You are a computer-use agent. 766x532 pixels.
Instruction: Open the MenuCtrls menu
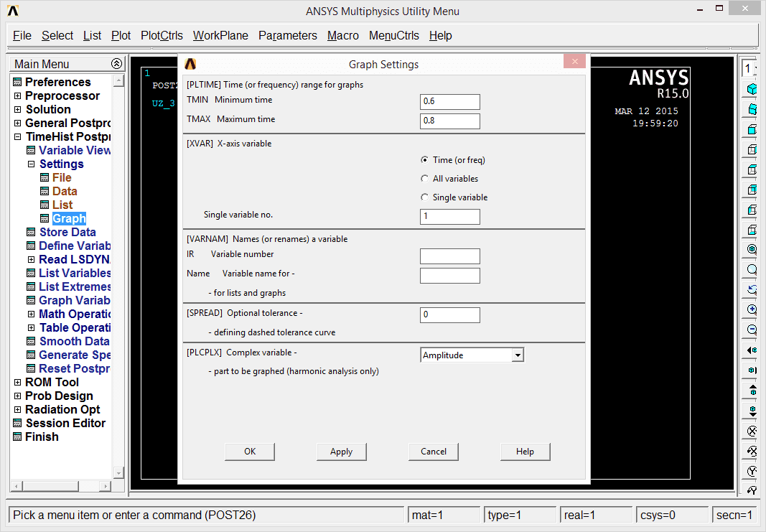[393, 36]
